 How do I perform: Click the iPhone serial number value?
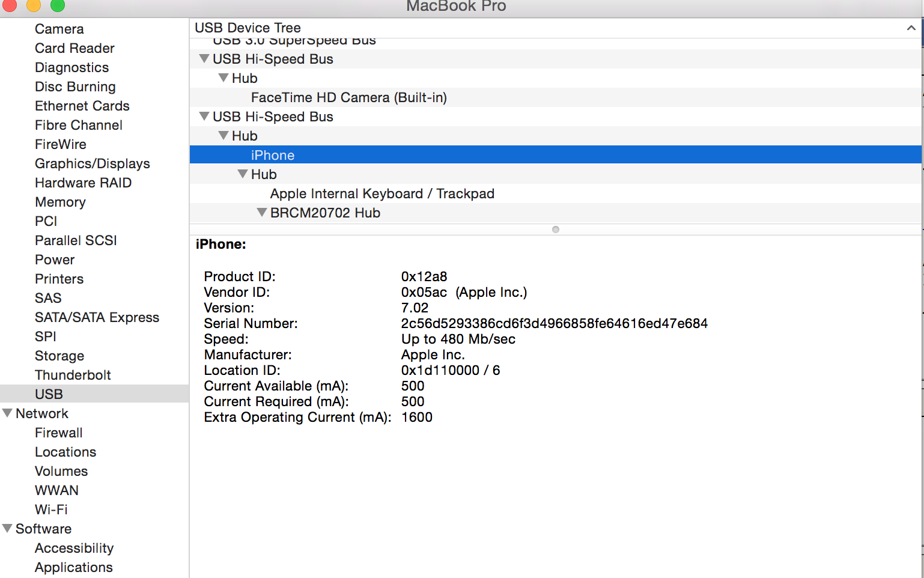pyautogui.click(x=555, y=323)
